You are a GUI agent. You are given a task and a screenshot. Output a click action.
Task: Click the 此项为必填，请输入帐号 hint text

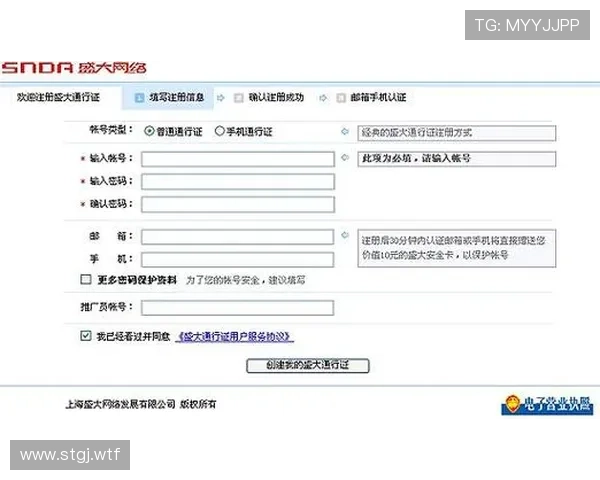[x=416, y=158]
